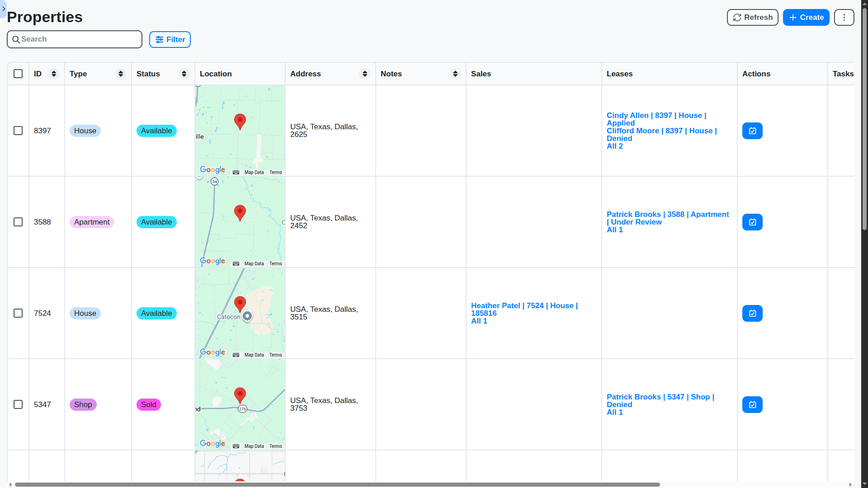
Task: Open the Cindy Allen 8397 lease link
Action: [x=656, y=119]
